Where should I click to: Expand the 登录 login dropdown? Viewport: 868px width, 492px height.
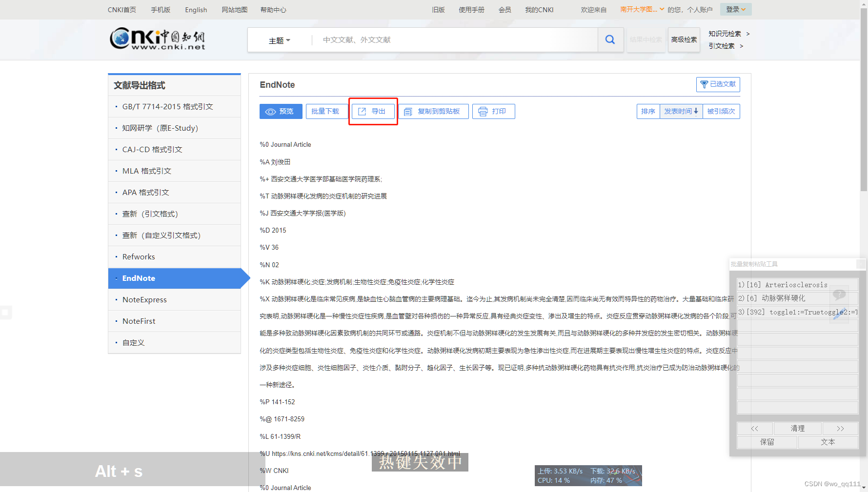point(736,9)
